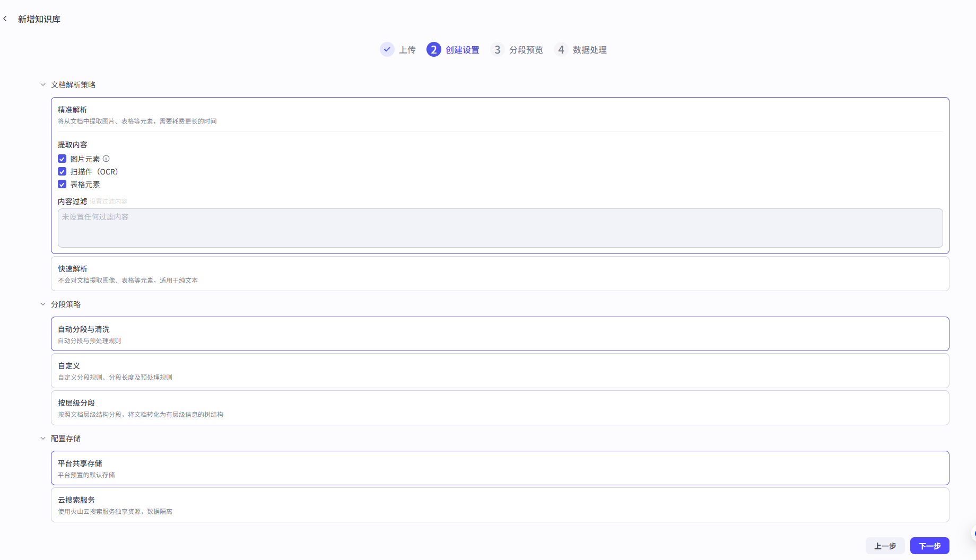Go to the 分段预览 step label
Viewport: 976px width, 560px height.
coord(526,49)
